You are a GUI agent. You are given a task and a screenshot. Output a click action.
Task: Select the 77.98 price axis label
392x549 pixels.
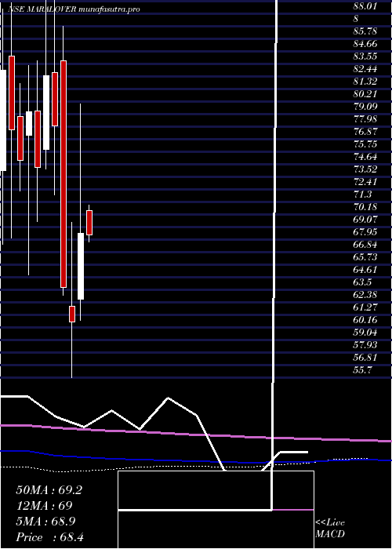coord(365,119)
